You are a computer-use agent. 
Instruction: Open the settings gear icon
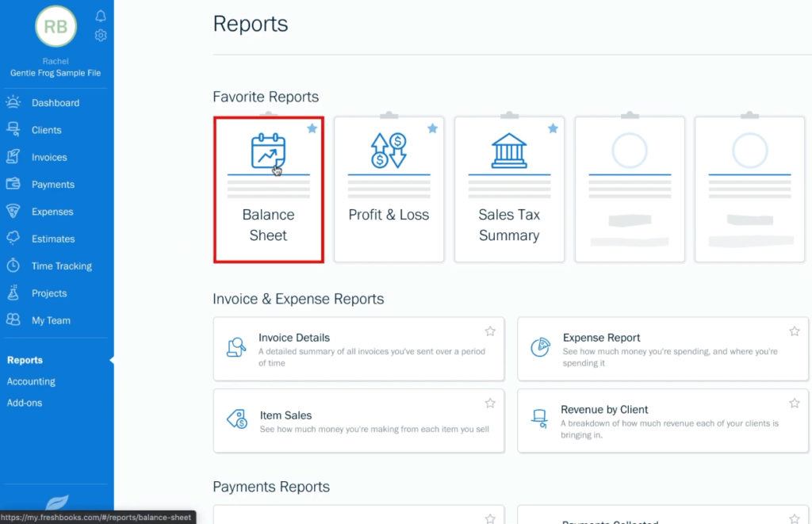[100, 35]
